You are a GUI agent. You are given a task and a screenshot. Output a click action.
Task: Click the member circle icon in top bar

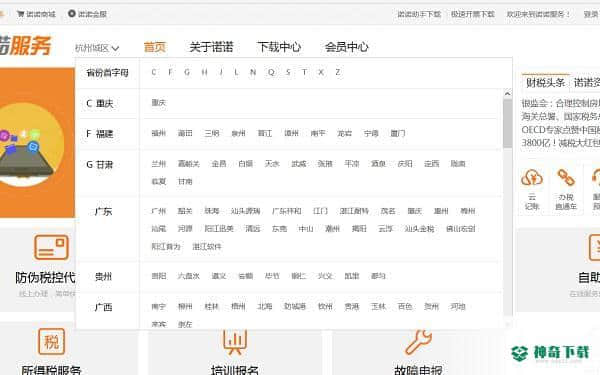72,13
